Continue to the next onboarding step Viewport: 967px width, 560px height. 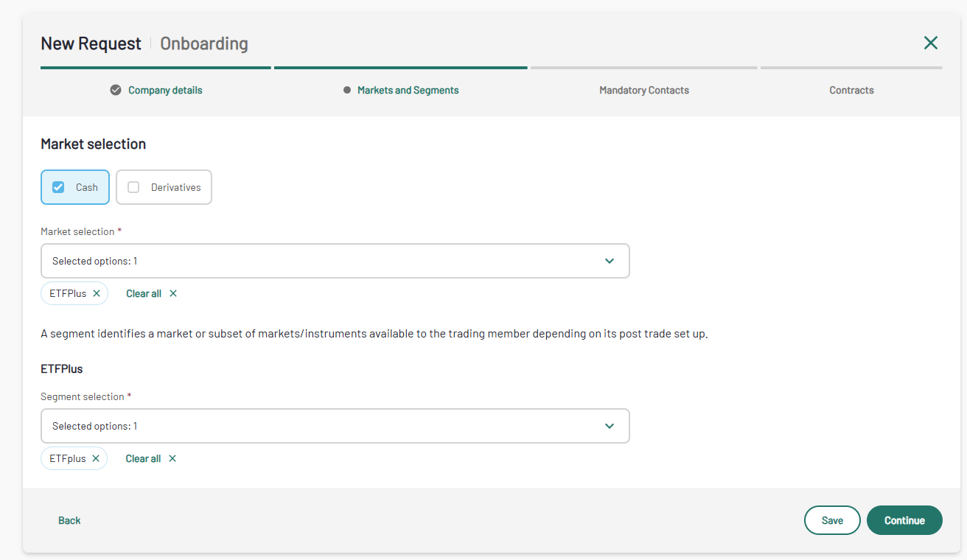904,520
